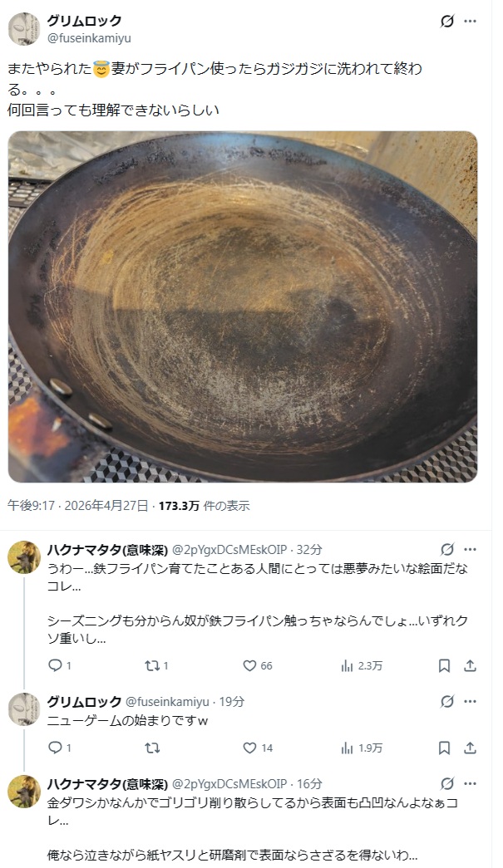Reply to first ハクナマタタ comment

click(x=60, y=665)
